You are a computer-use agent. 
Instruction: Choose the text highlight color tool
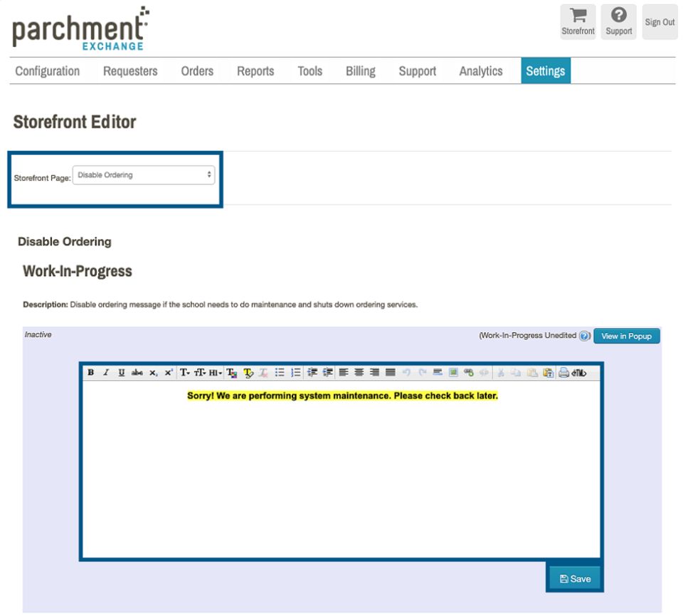click(x=248, y=373)
